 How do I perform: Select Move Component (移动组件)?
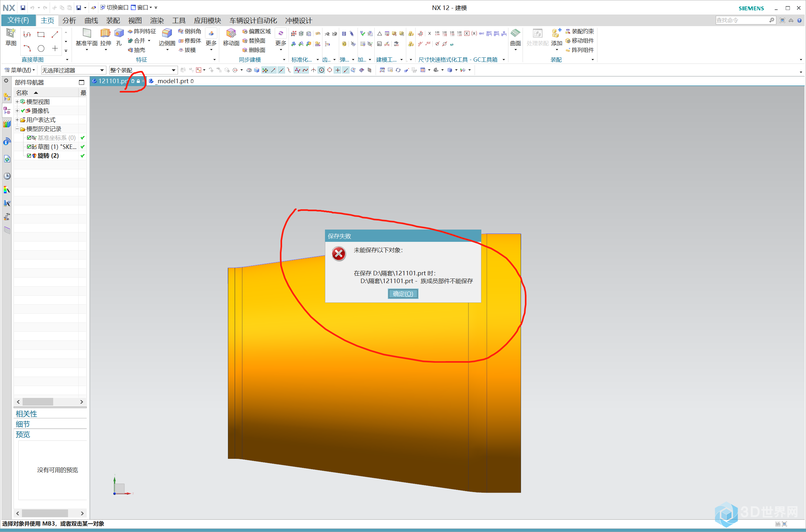579,41
